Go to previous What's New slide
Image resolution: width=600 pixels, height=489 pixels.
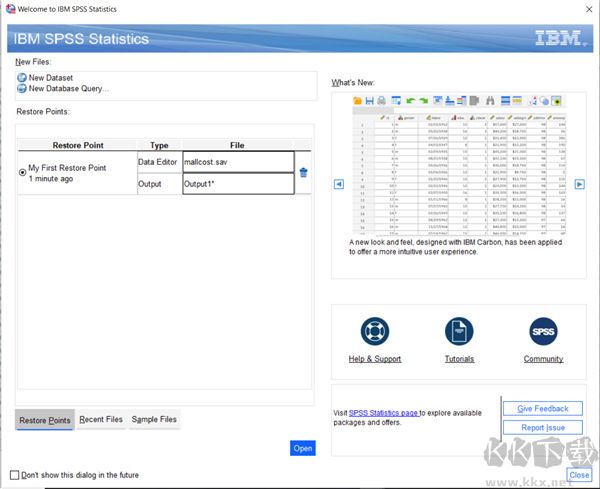pos(339,184)
